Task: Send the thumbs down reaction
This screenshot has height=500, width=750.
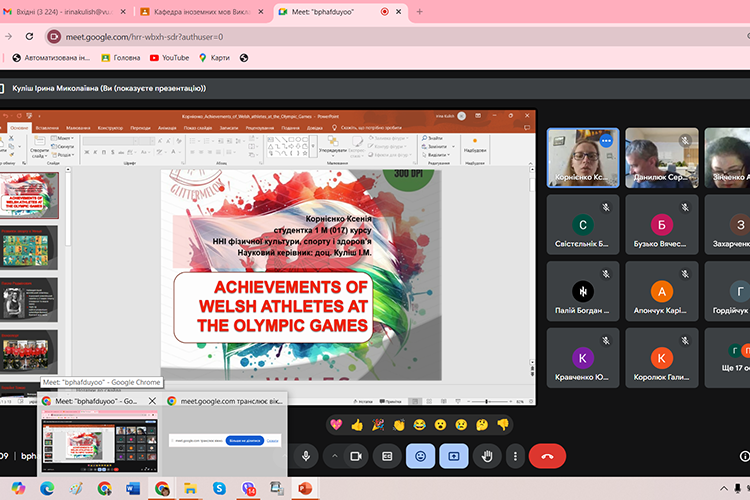Action: tap(503, 424)
